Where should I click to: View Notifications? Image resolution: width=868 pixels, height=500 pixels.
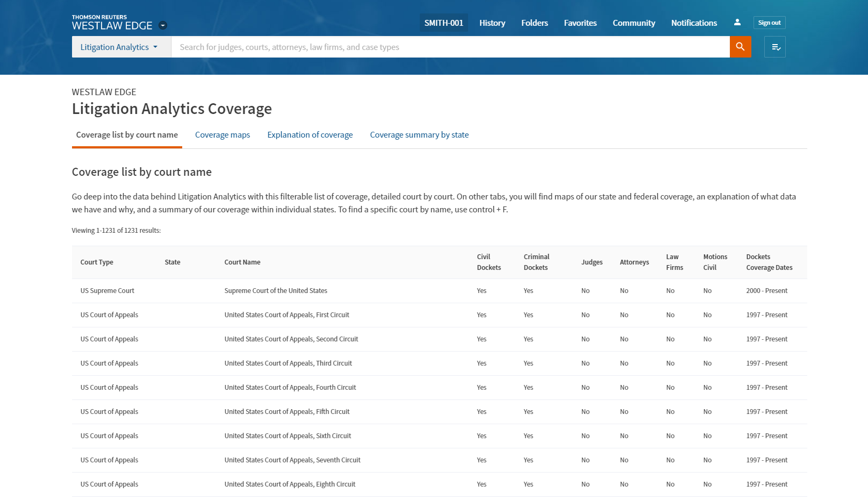coord(693,23)
